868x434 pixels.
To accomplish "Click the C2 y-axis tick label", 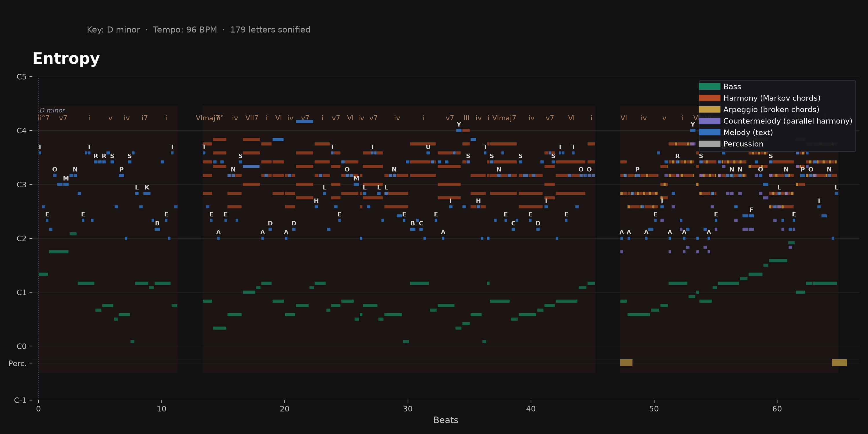I will [22, 239].
